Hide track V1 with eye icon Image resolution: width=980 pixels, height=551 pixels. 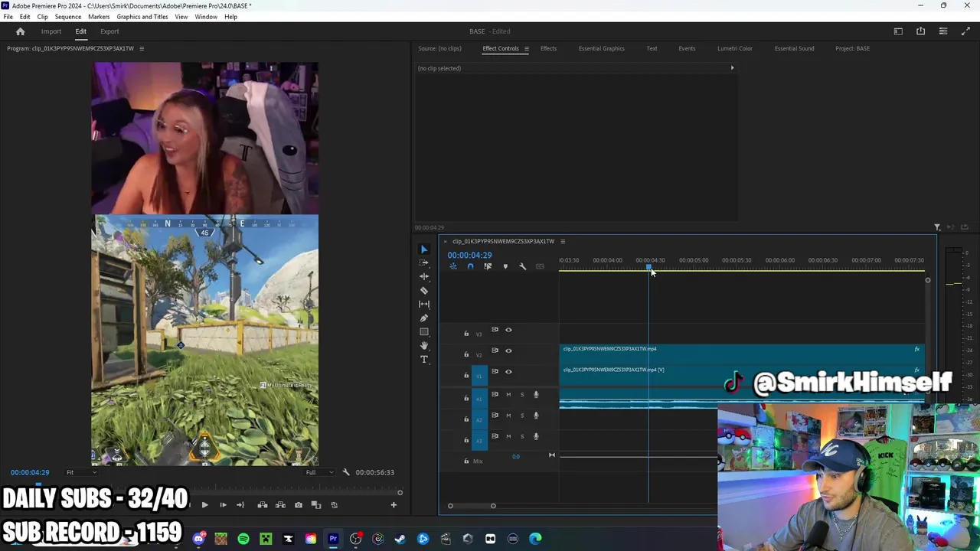[508, 371]
